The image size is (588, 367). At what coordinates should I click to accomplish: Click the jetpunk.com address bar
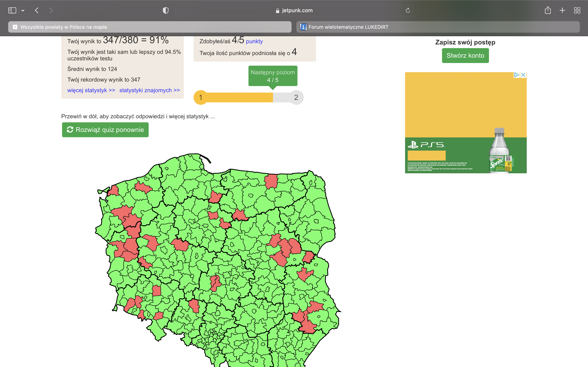(x=294, y=10)
